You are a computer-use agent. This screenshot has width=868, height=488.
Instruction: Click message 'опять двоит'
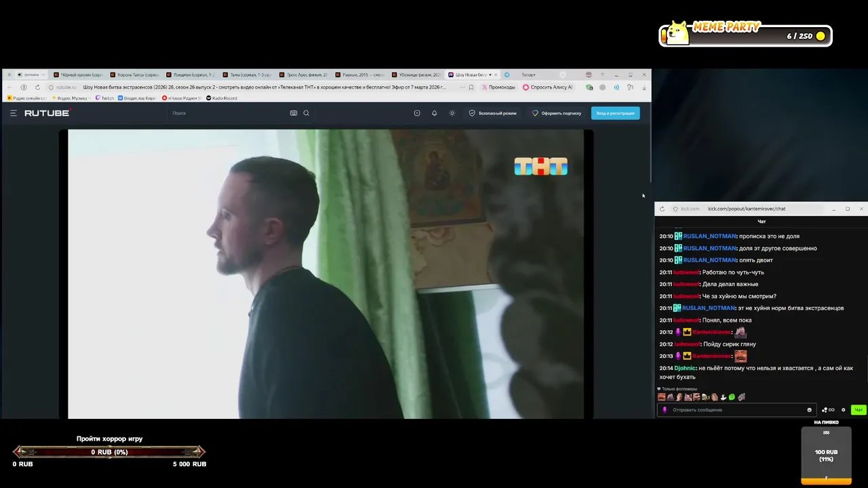pos(756,260)
